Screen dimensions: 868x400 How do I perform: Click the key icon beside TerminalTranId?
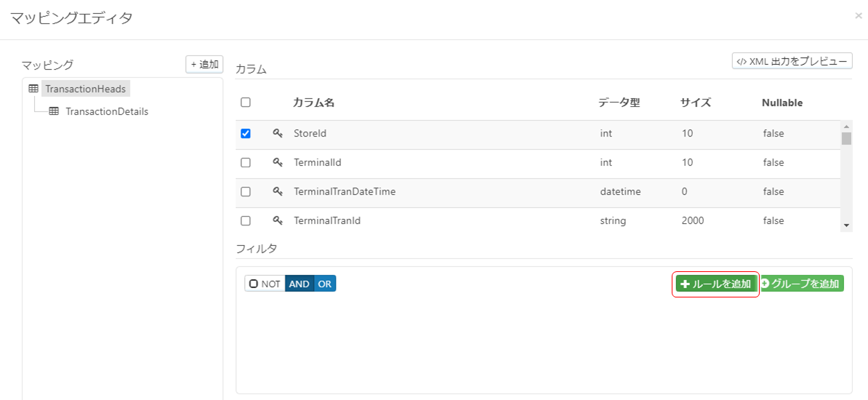pos(277,220)
